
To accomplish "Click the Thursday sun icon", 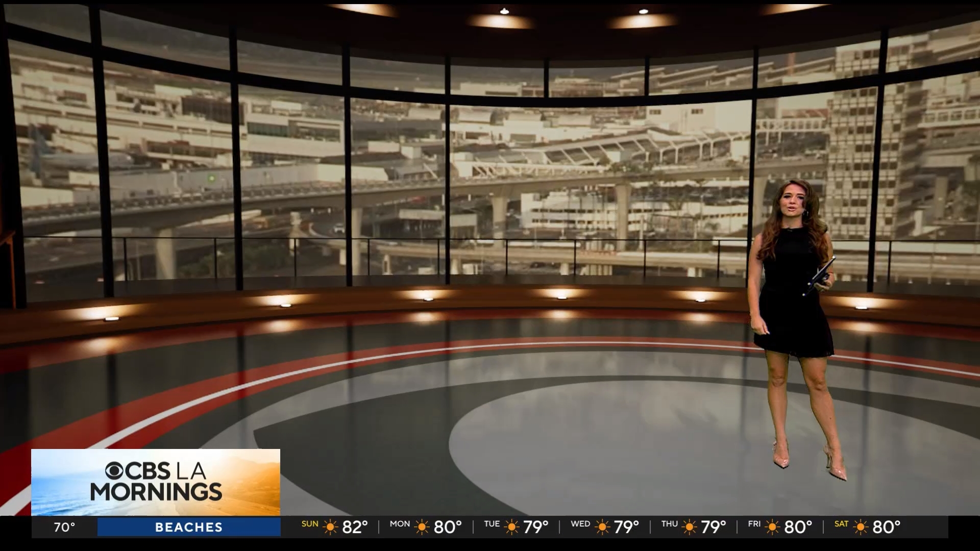I will (x=689, y=527).
